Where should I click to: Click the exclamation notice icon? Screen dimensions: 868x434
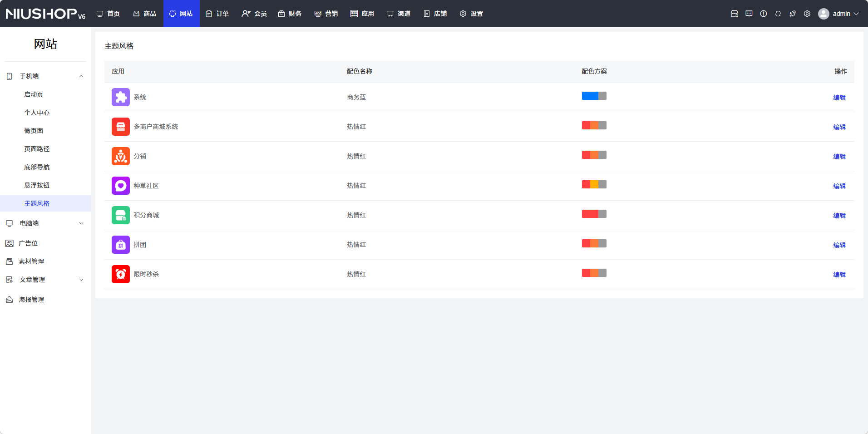pos(763,14)
